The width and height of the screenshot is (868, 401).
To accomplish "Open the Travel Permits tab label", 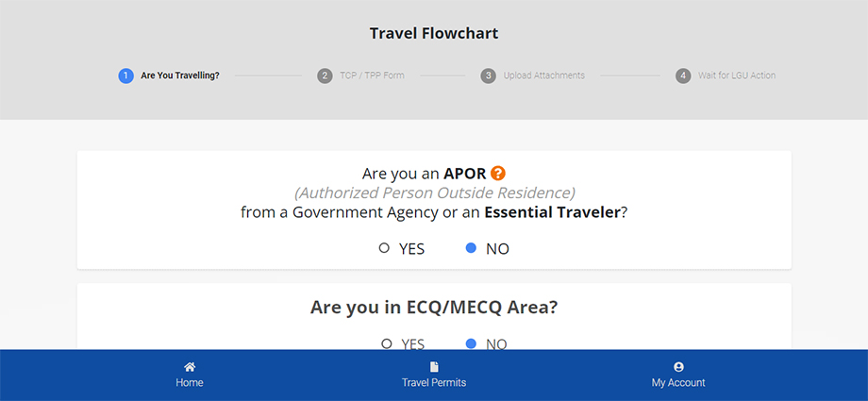I will [434, 382].
